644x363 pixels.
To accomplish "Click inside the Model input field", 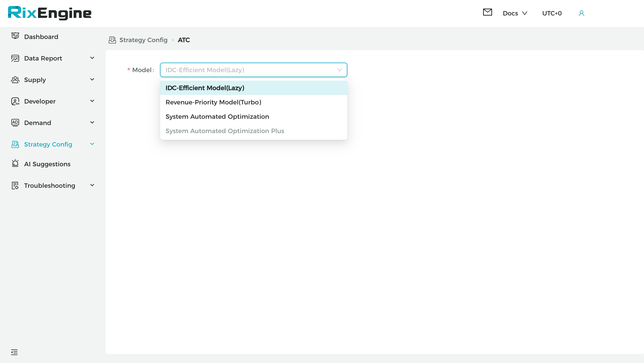I will tap(254, 70).
